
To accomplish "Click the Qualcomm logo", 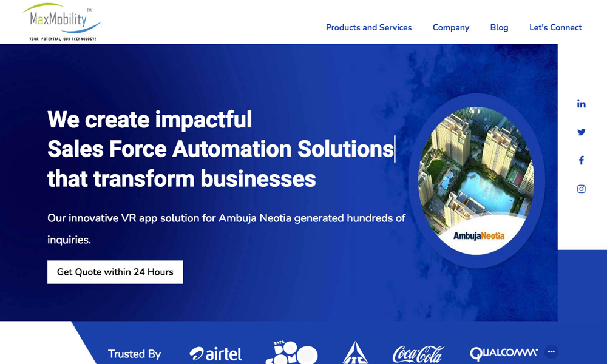I will [504, 353].
